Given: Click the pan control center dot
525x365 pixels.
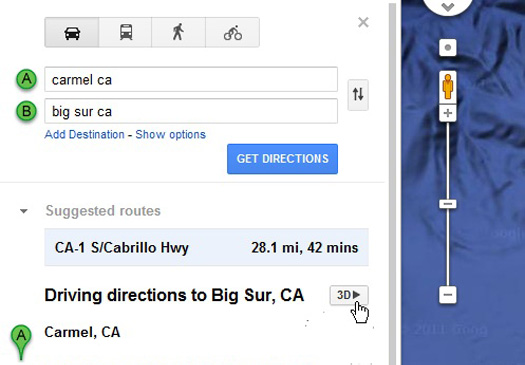Looking at the screenshot, I should coord(448,48).
